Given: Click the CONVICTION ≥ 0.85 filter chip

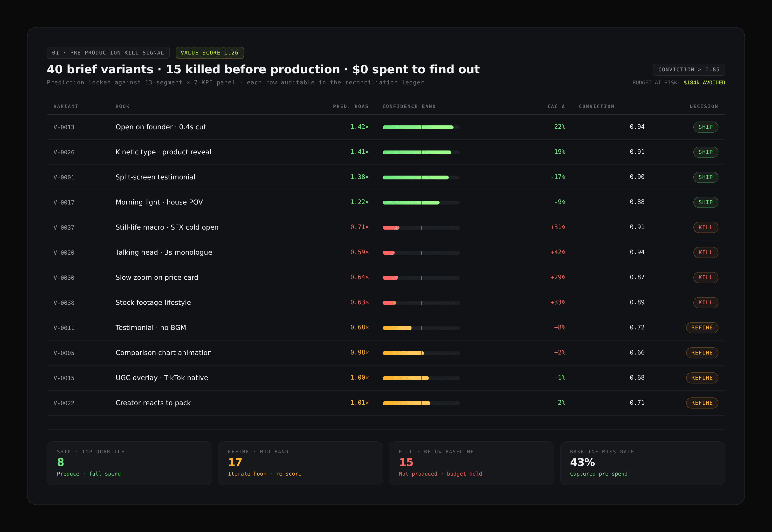Looking at the screenshot, I should (x=689, y=70).
